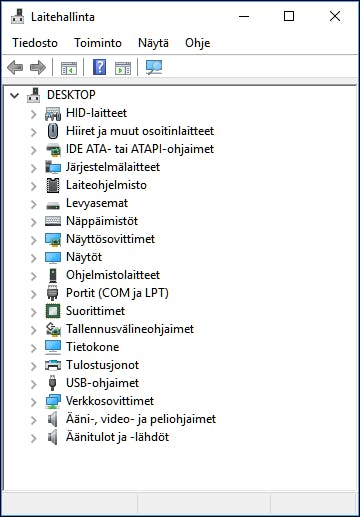Select Hiiret ja muut osoitinlaitteet item
360x517 pixels.
[x=140, y=131]
